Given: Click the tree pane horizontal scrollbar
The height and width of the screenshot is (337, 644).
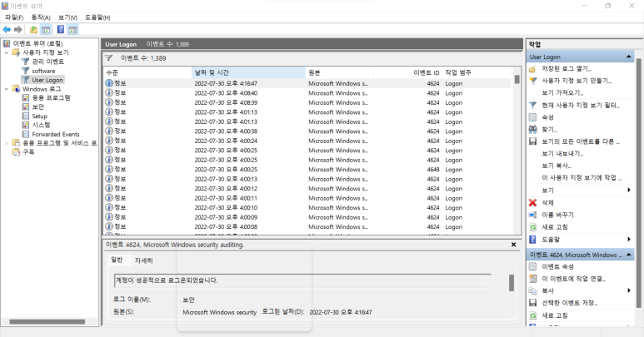Looking at the screenshot, I should point(47,322).
